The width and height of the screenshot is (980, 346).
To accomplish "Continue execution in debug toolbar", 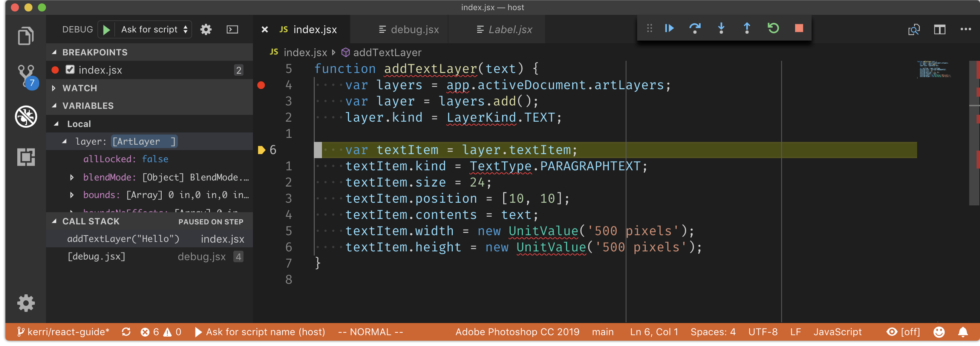I will pyautogui.click(x=669, y=28).
